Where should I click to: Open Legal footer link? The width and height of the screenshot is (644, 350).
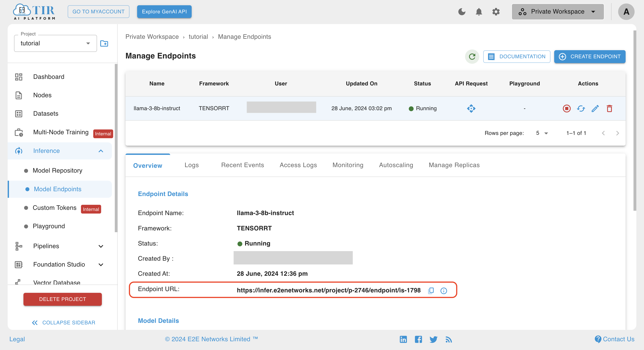[x=17, y=339]
